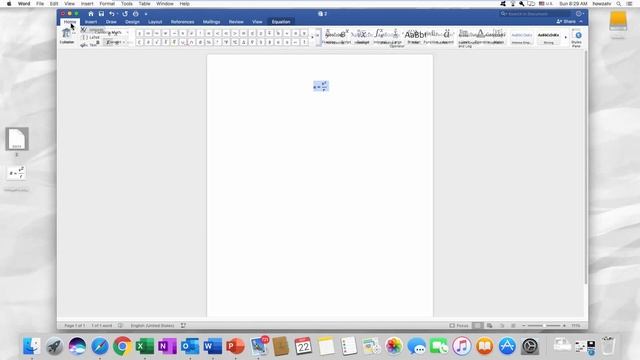
Task: Redo with the circular arrow icon
Action: click(x=125, y=14)
